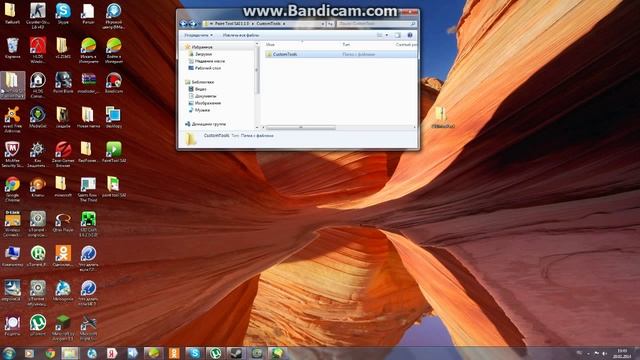Open Skype from the taskbar

[194, 353]
